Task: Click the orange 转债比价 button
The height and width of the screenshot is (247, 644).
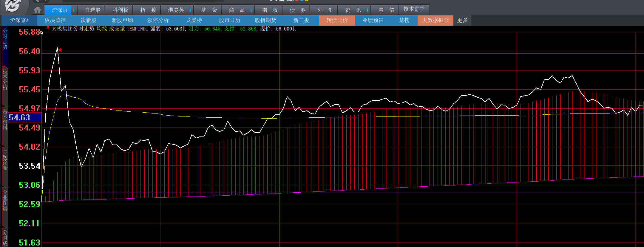Action: point(337,20)
